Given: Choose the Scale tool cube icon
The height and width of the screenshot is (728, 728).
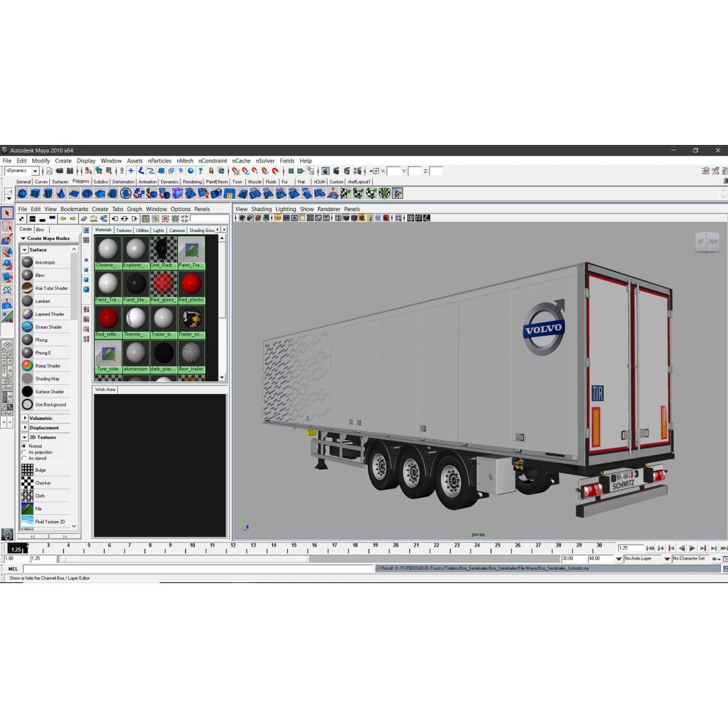Looking at the screenshot, I should 7,278.
